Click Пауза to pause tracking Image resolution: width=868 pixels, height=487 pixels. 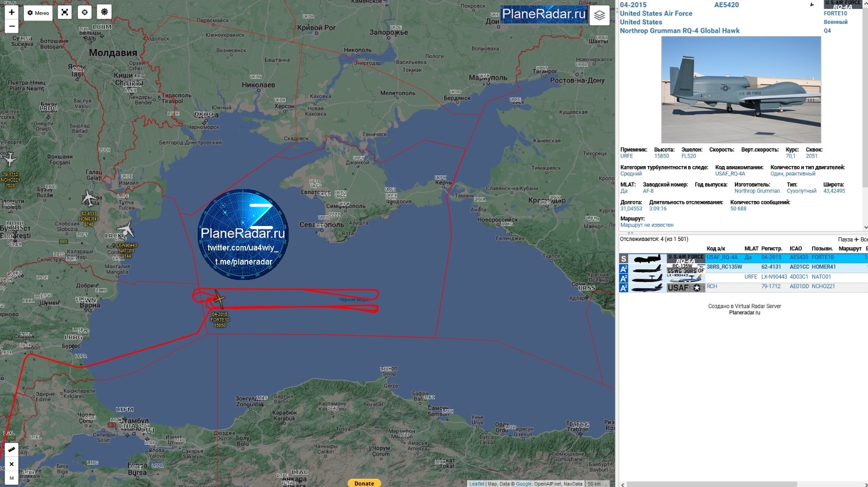[845, 239]
